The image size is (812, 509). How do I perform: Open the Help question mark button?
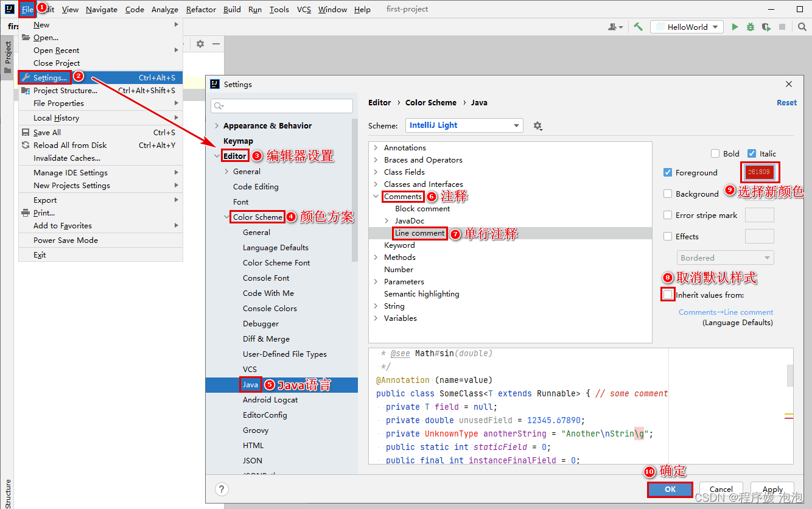point(222,489)
